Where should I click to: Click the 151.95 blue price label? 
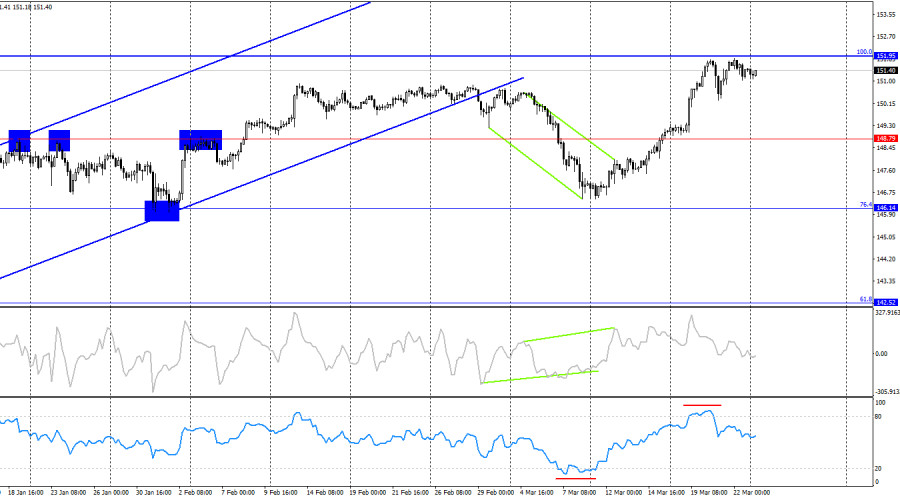(885, 56)
